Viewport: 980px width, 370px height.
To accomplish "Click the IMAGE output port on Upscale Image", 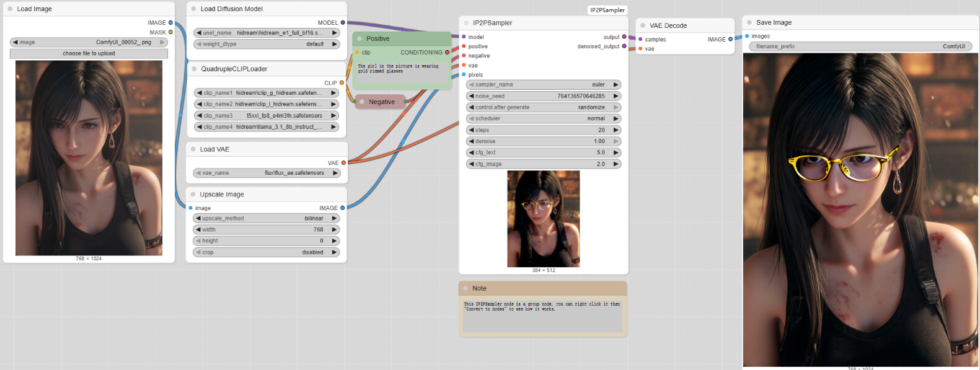I will point(342,208).
